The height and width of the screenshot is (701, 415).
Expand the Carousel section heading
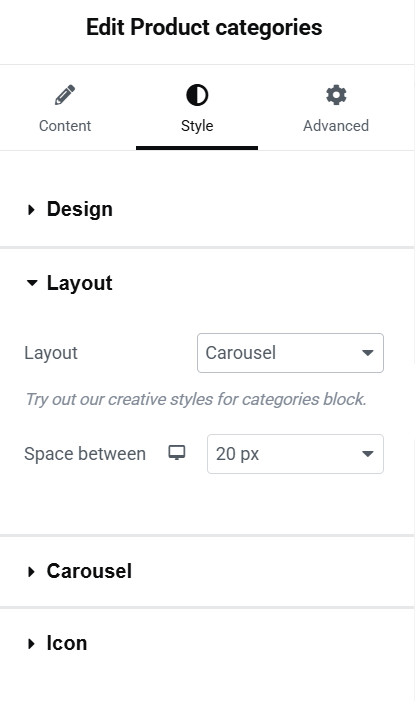pyautogui.click(x=89, y=571)
